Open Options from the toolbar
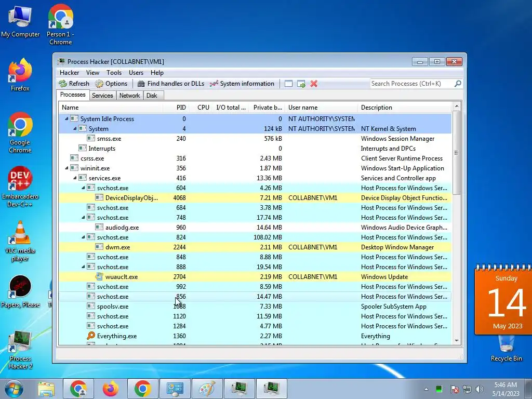The image size is (532, 399). [111, 84]
